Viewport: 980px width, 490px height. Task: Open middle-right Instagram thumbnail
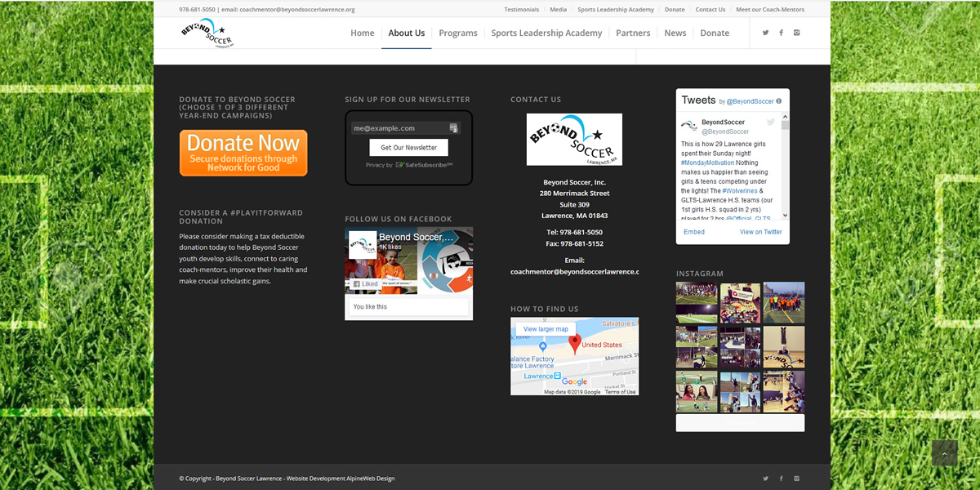(x=784, y=347)
